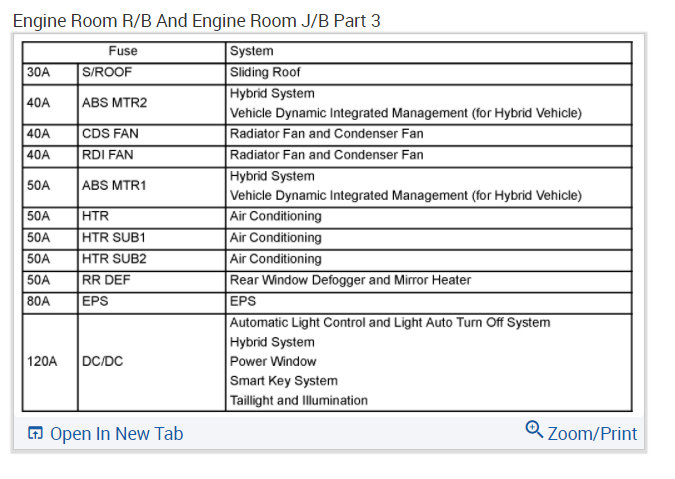
Task: Click the Open In New Tab icon
Action: 35,433
